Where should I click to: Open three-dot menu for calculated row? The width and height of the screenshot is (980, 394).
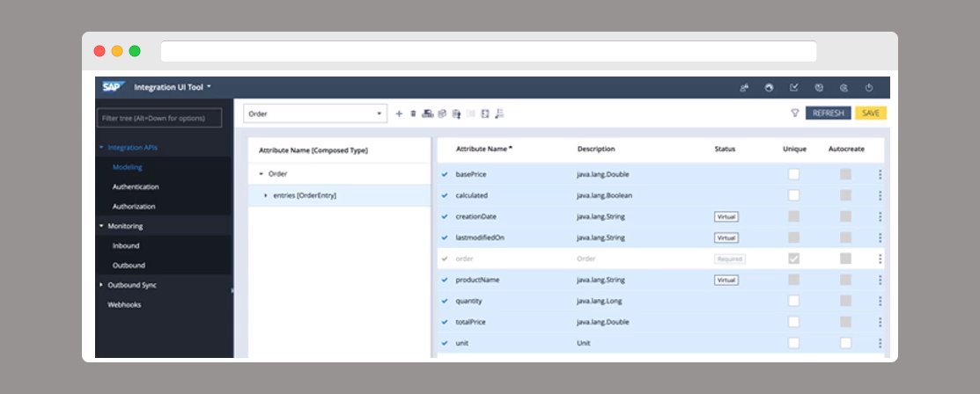tap(880, 195)
